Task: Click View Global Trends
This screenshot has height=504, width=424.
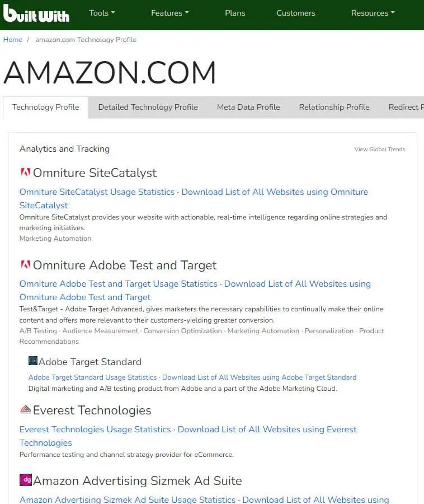Action: pos(379,149)
